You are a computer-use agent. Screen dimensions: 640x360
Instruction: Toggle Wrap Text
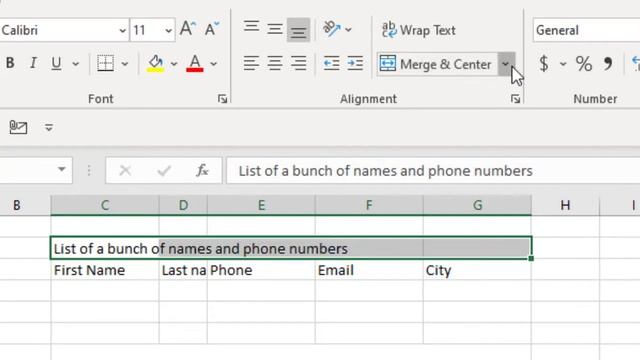[x=419, y=30]
